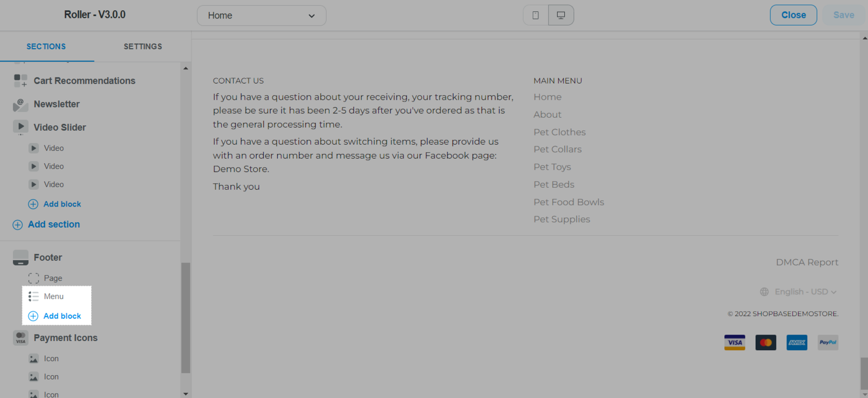Image resolution: width=868 pixels, height=398 pixels.
Task: Click the Mastercard payment icon in footer
Action: [766, 343]
